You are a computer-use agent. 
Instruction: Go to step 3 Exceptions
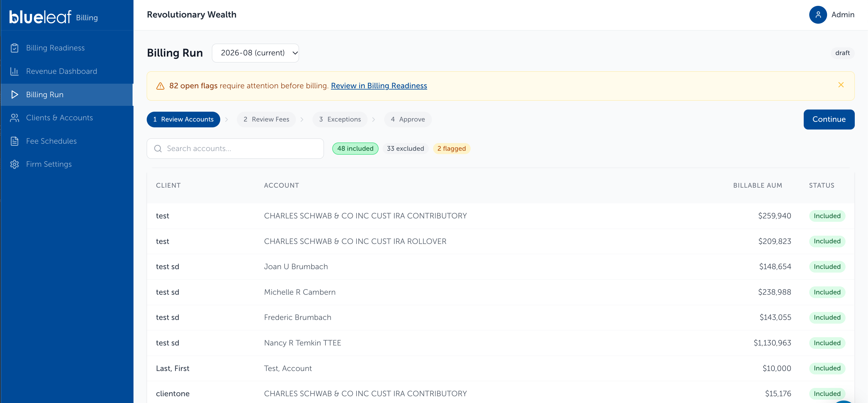coord(340,119)
